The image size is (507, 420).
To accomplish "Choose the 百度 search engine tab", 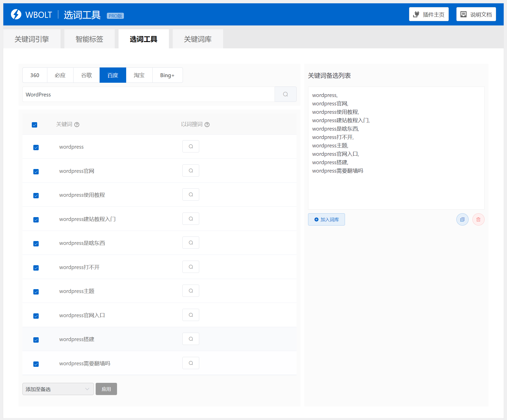I will 113,75.
